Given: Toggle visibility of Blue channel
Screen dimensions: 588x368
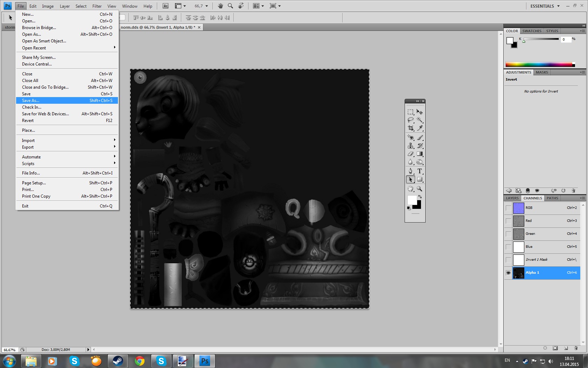Looking at the screenshot, I should (508, 247).
